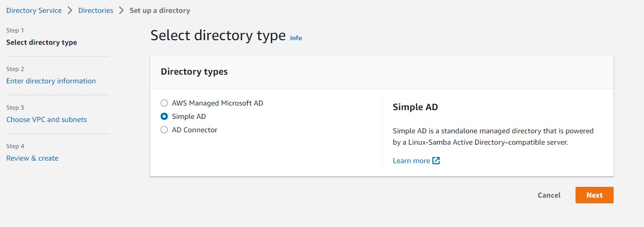Click the 'Set up a directory' breadcrumb text
This screenshot has width=644, height=227.
160,10
